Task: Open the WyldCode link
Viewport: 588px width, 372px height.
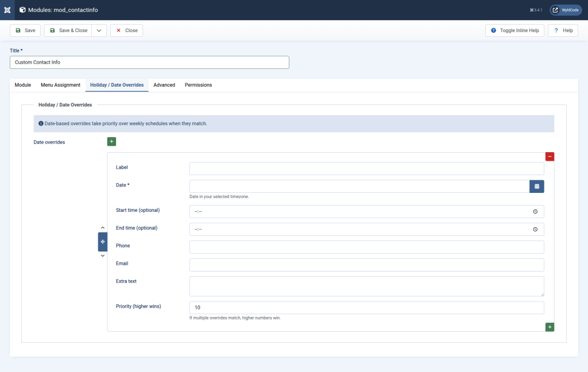Action: pyautogui.click(x=565, y=10)
